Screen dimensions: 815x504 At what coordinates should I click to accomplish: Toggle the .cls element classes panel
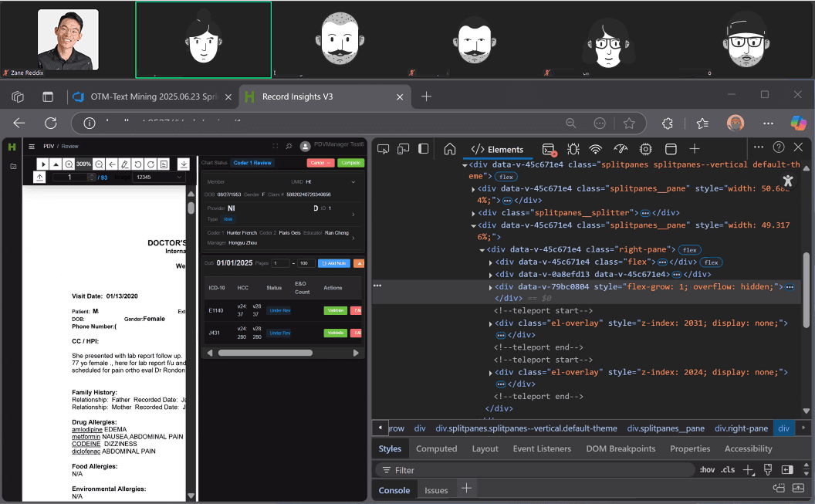(x=728, y=469)
